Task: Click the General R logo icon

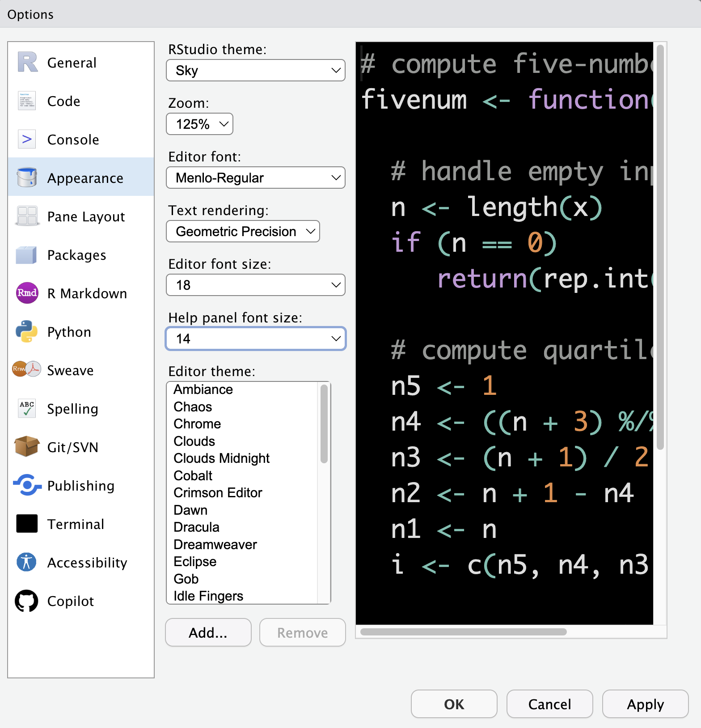Action: 27,62
